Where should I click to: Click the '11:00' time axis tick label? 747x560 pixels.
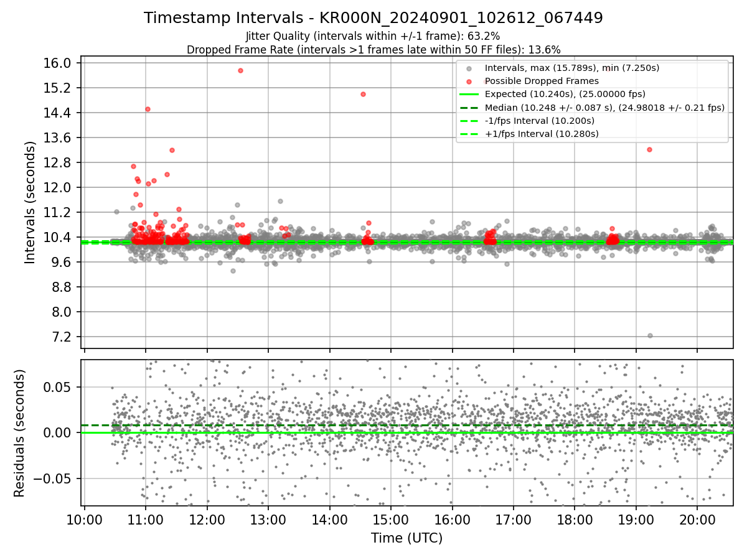click(x=146, y=519)
